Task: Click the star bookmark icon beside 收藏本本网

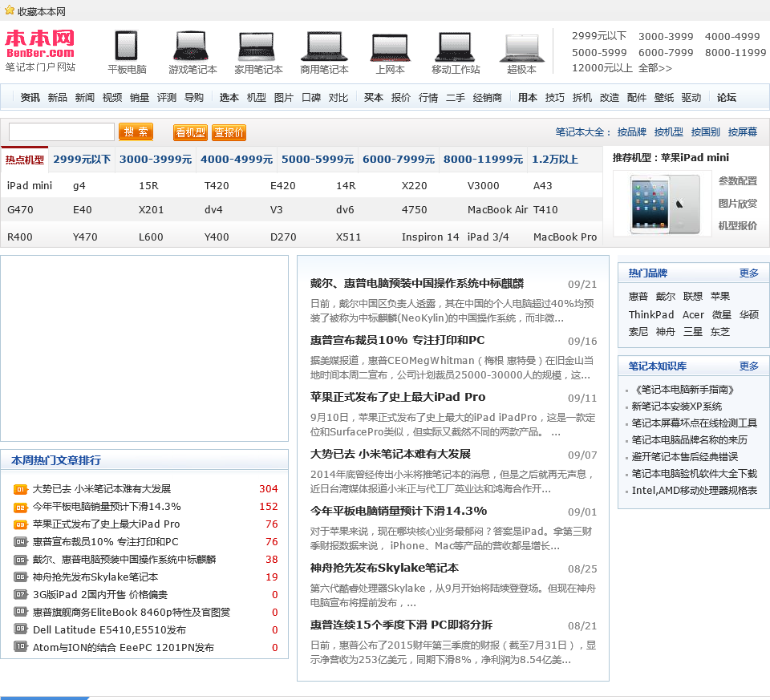Action: point(9,10)
